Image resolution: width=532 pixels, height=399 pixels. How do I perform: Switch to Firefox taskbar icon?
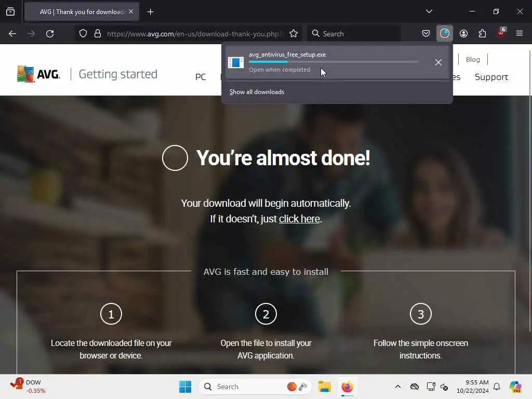347,387
